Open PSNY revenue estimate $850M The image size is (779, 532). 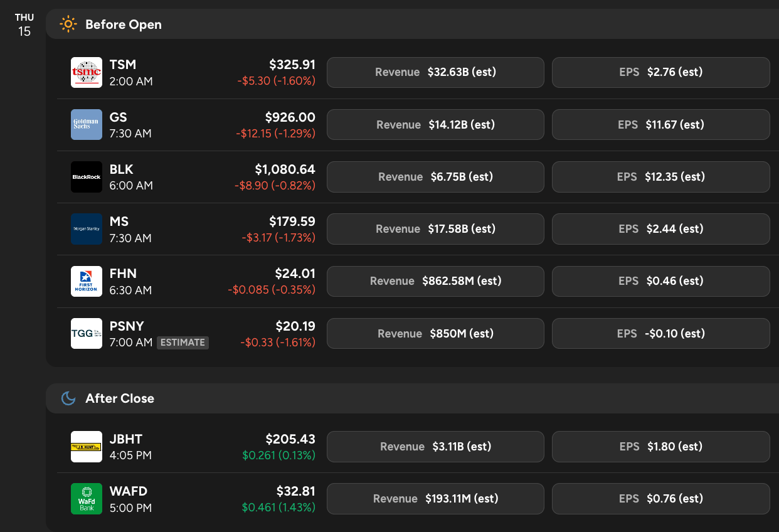436,334
